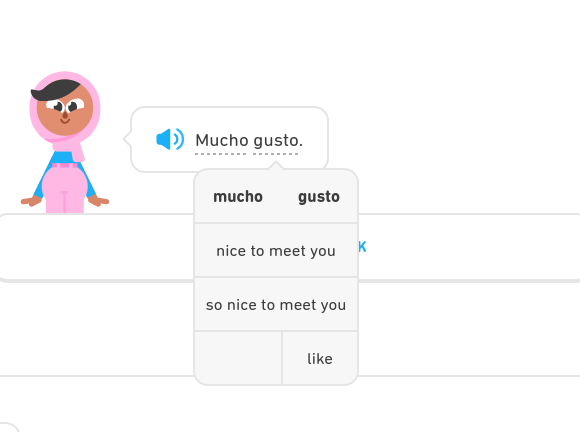Screen dimensions: 580x432
Task: Click the empty hint cell beside "like"
Action: (x=238, y=358)
